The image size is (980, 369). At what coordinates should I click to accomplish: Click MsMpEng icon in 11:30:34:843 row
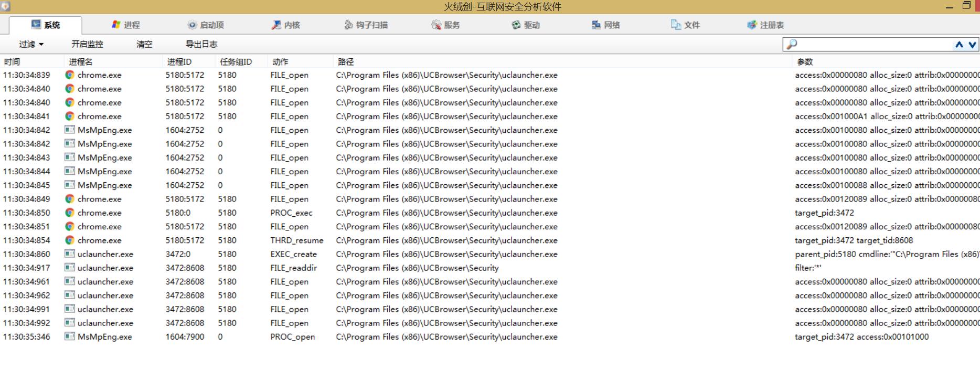[70, 157]
